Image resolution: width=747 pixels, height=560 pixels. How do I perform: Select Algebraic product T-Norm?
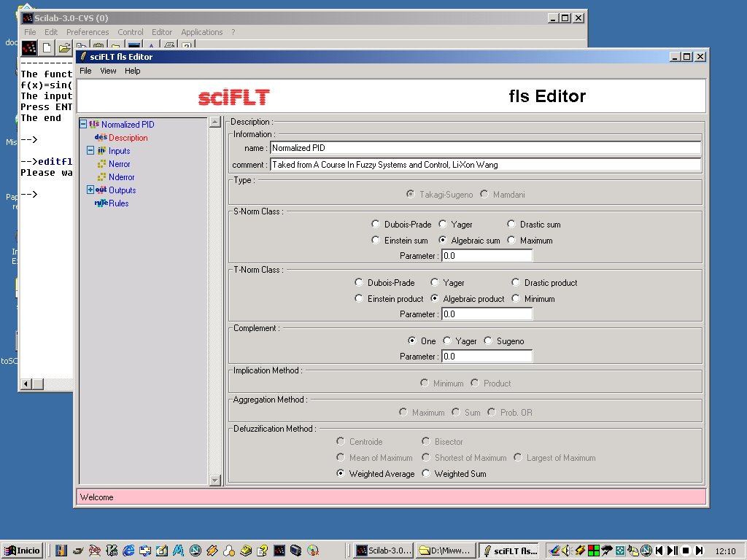point(435,299)
